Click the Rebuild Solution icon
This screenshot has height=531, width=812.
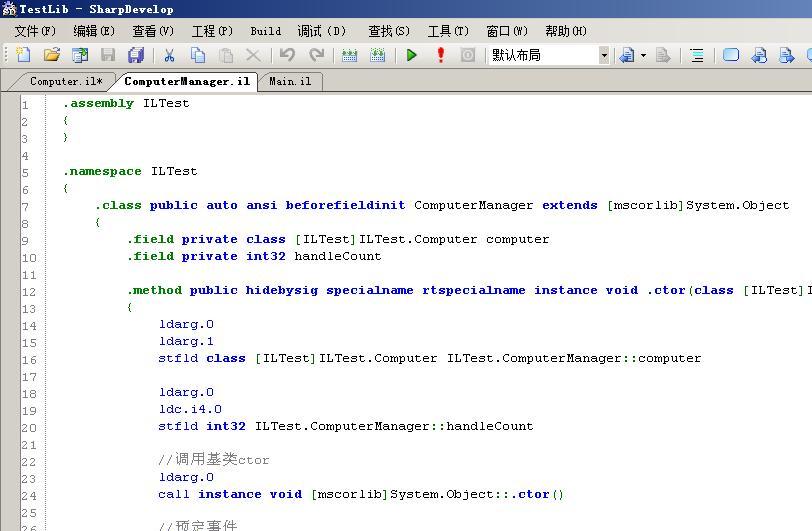378,54
